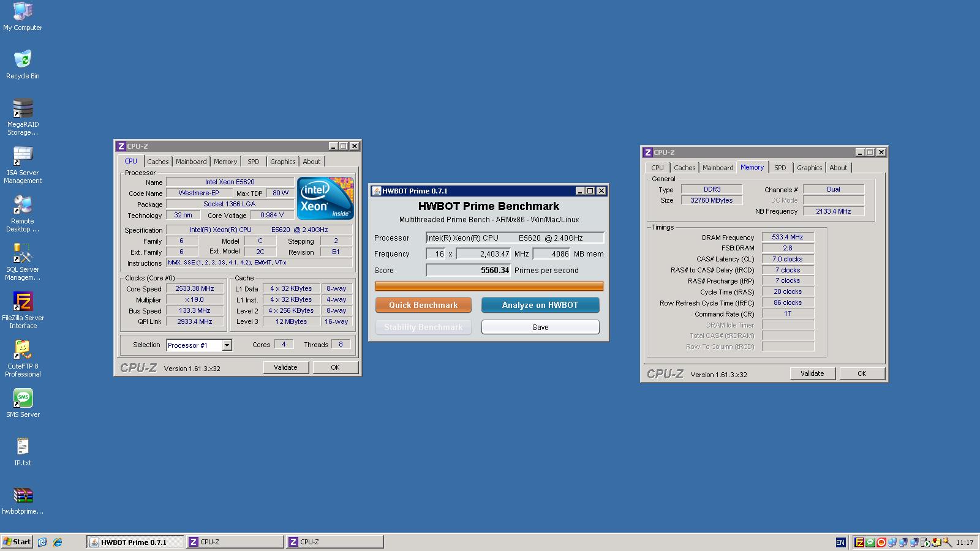Viewport: 980px width, 551px height.
Task: Click the green SMS tray icon
Action: click(870, 542)
